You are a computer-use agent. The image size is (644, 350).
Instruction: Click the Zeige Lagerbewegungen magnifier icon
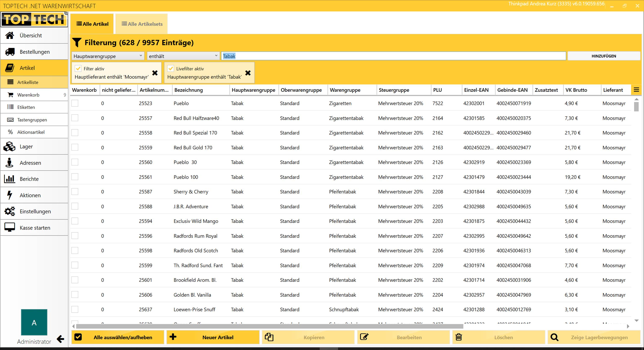tap(554, 337)
